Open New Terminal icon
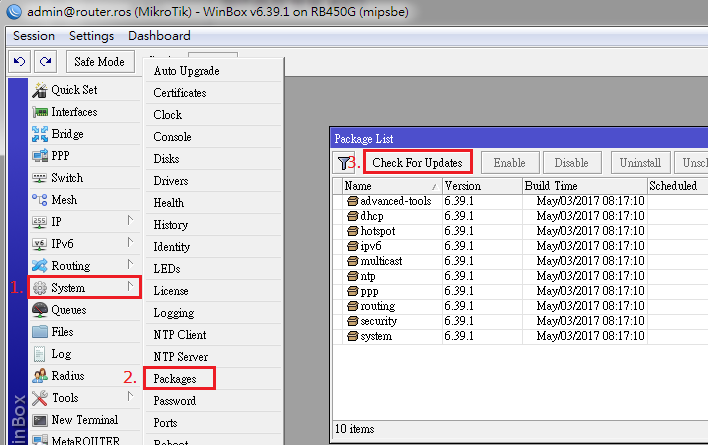This screenshot has width=708, height=445. click(40, 420)
